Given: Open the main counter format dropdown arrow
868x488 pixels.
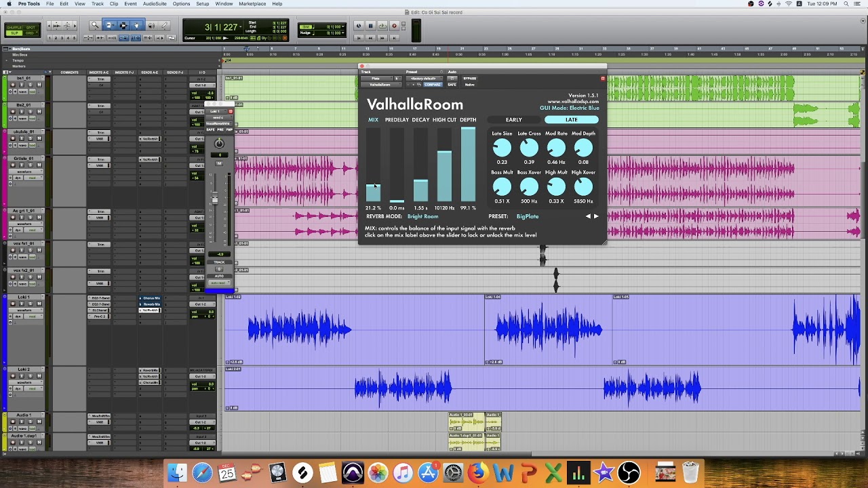Looking at the screenshot, I should (240, 26).
